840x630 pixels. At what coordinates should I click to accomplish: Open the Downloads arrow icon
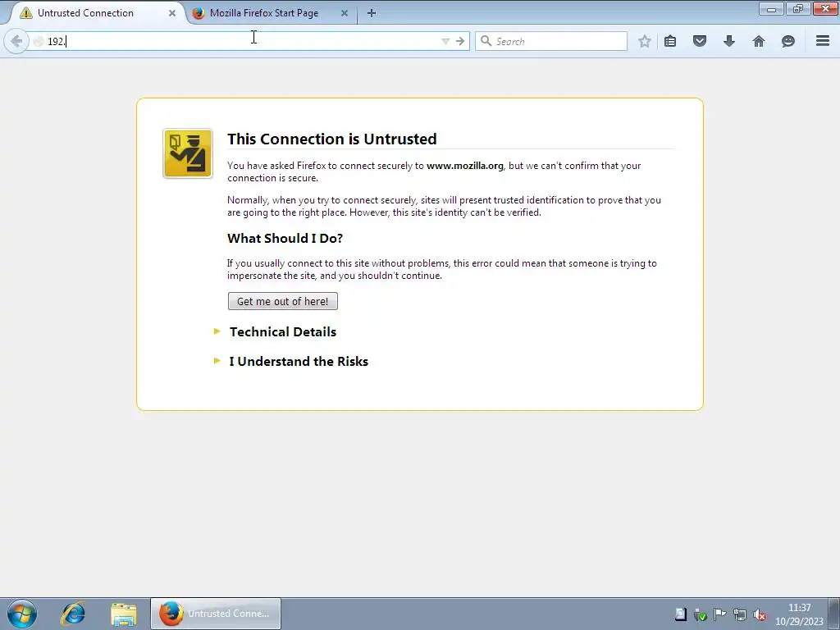click(729, 41)
